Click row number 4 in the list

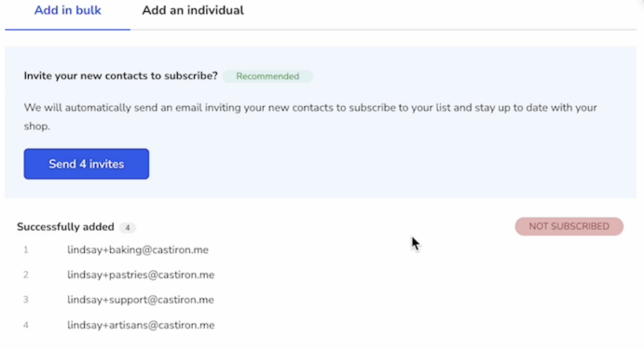[x=25, y=325]
